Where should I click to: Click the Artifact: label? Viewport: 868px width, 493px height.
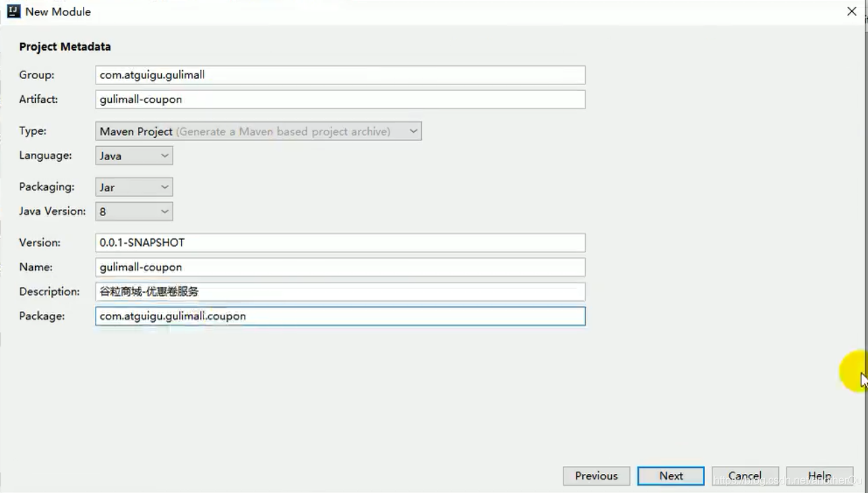pos(39,99)
